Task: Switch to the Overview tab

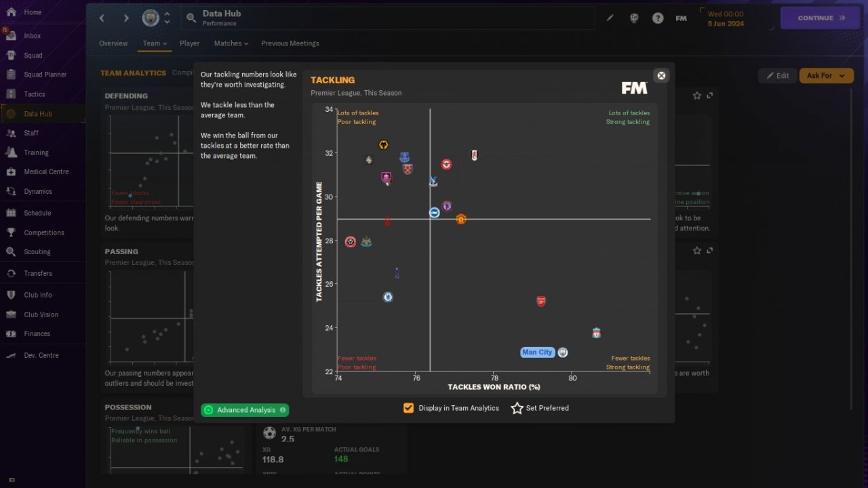Action: click(x=113, y=43)
